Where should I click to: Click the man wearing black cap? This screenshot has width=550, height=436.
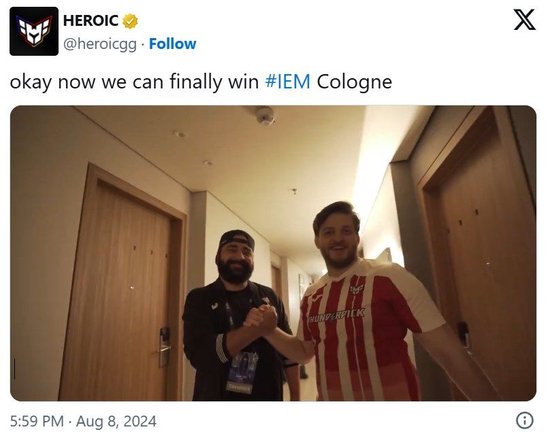pyautogui.click(x=237, y=316)
